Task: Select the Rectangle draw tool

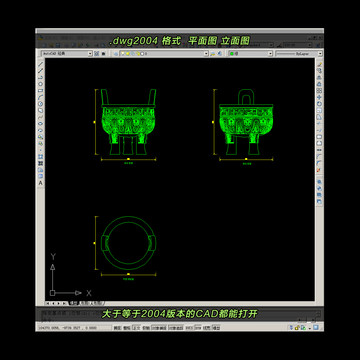Action: pos(41,90)
